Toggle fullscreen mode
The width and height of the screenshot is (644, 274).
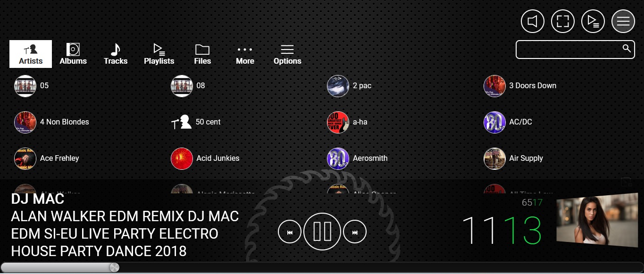click(563, 21)
